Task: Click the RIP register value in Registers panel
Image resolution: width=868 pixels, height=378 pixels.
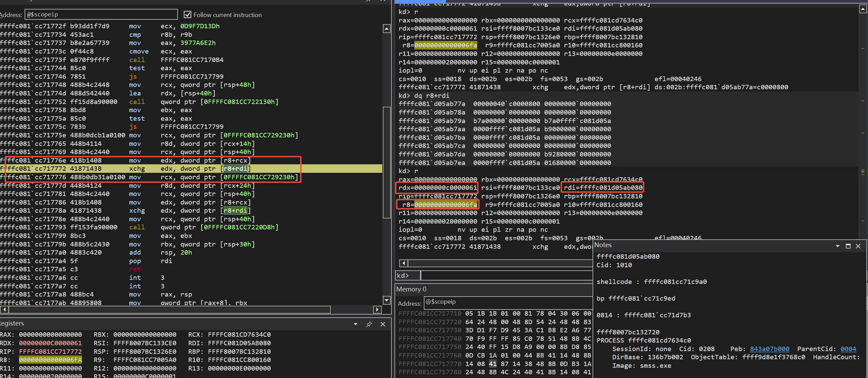Action: click(x=50, y=351)
